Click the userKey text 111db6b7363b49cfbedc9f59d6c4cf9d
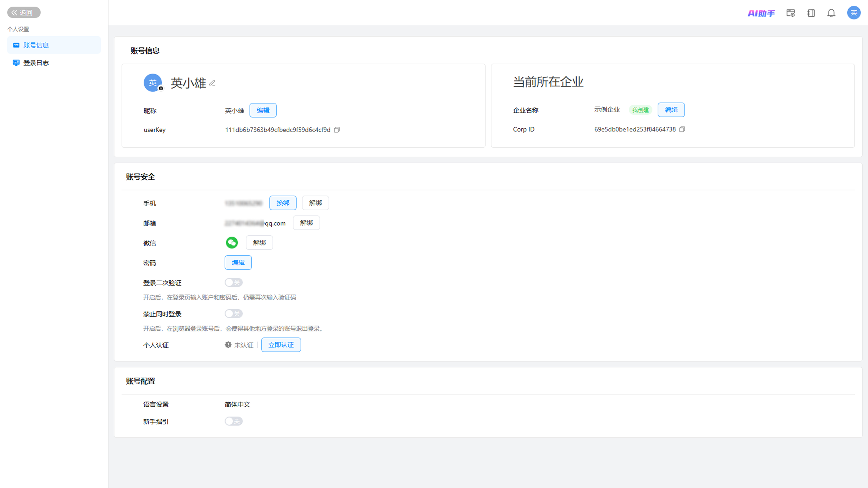The width and height of the screenshot is (868, 488). [278, 130]
